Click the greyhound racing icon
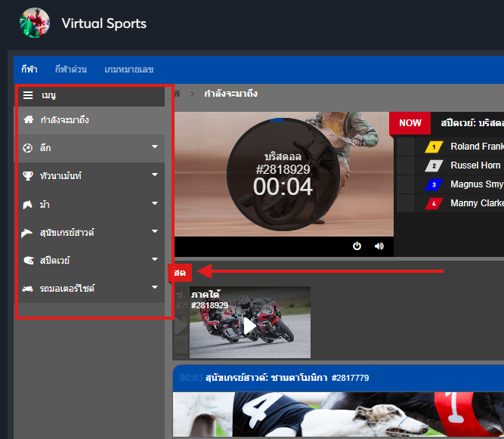Screen dimensions: 504x439 point(28,232)
